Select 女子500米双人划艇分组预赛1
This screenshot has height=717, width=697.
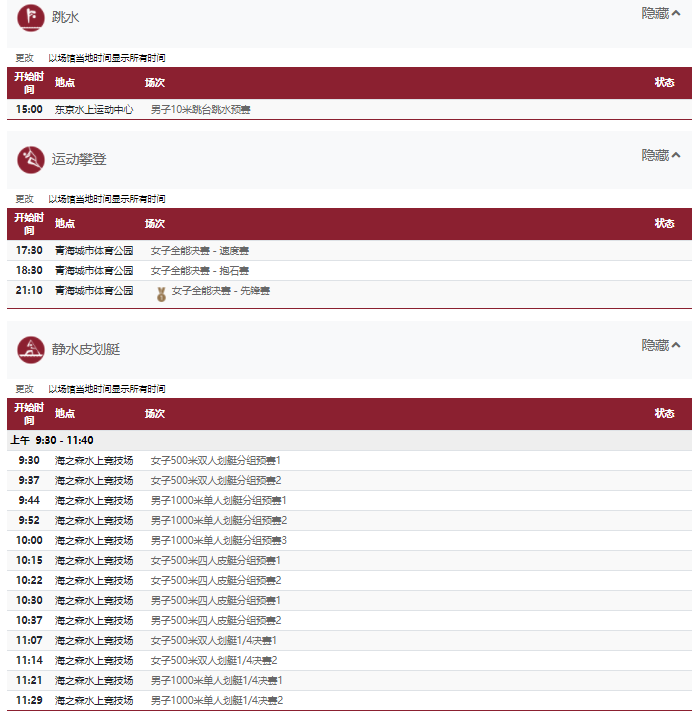(216, 460)
